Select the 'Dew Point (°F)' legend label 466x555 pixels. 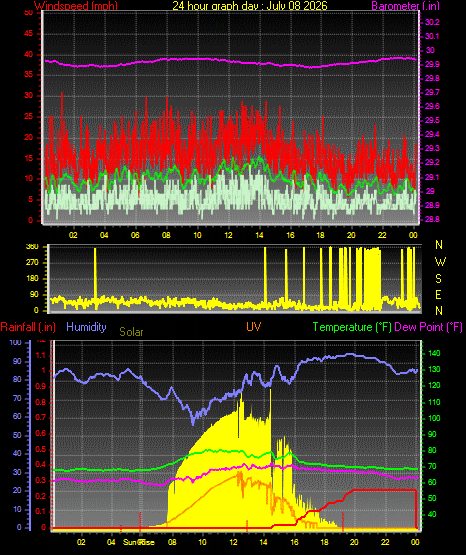click(x=428, y=327)
